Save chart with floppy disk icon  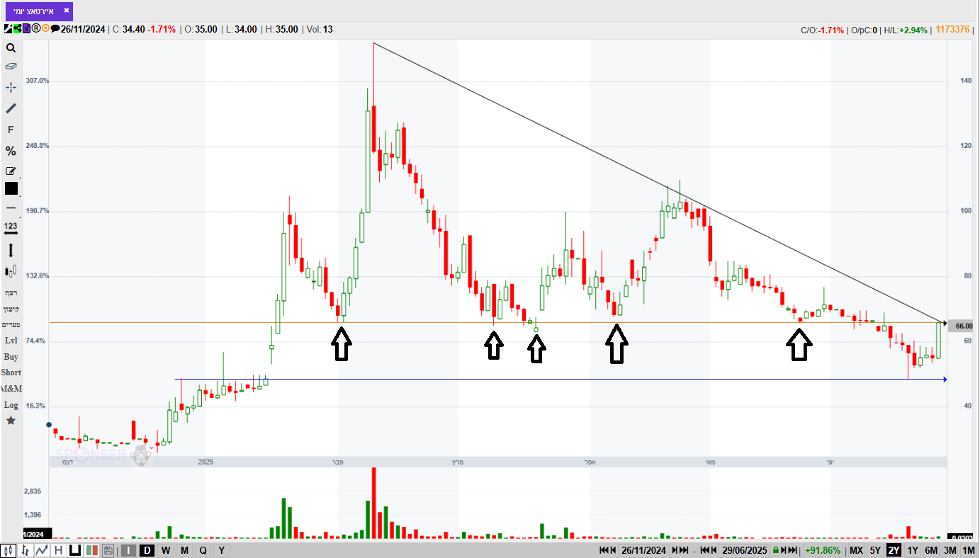[x=108, y=550]
